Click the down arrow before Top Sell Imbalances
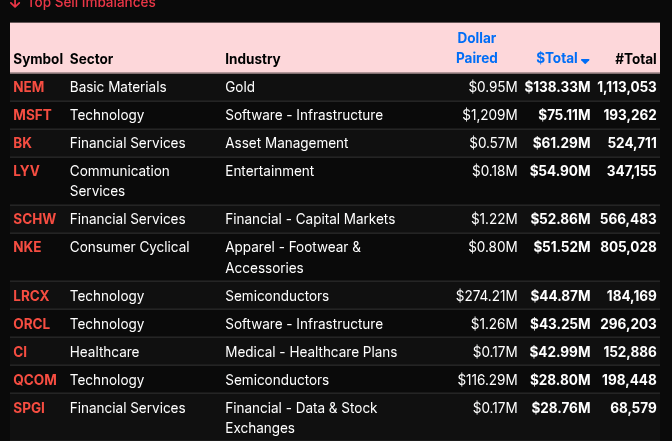Viewport: 672px width, 441px height. pos(15,4)
